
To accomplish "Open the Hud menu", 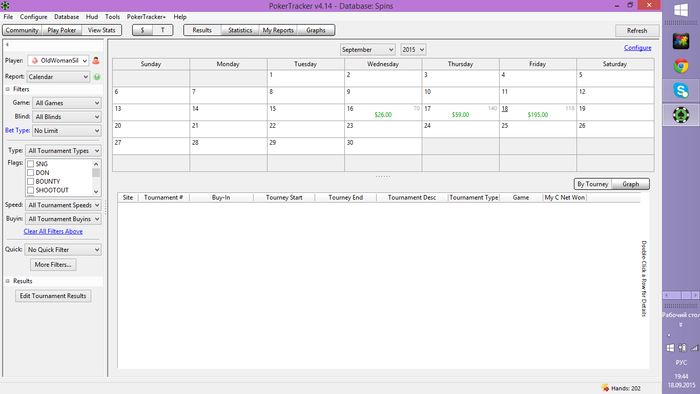I will point(92,17).
